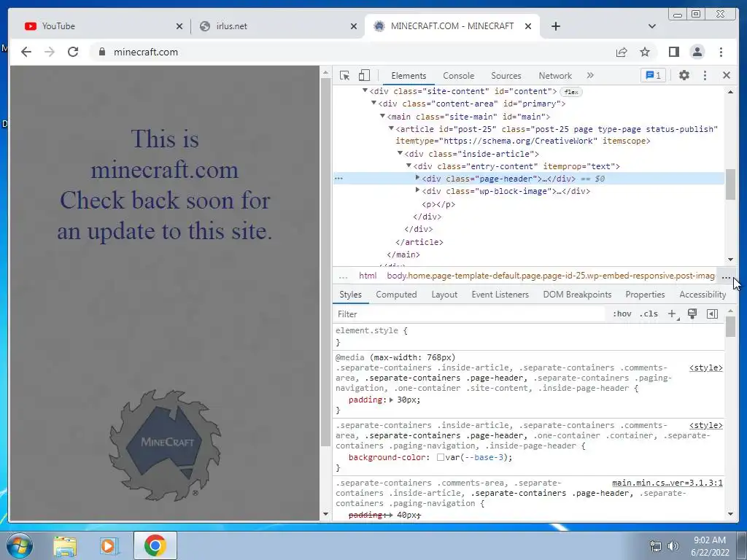This screenshot has width=747, height=560.
Task: Show more DevTools tabs chevron
Action: pyautogui.click(x=590, y=75)
